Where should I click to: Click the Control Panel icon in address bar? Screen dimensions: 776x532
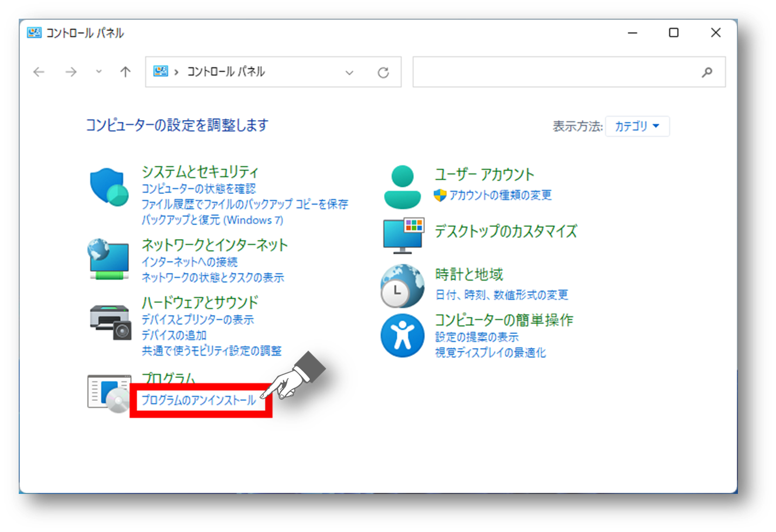click(x=161, y=71)
